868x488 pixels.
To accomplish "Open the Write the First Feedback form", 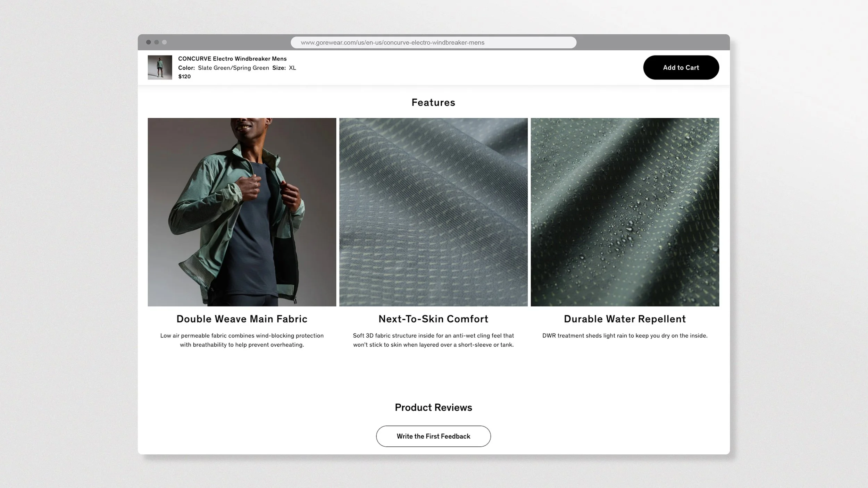I will [433, 436].
